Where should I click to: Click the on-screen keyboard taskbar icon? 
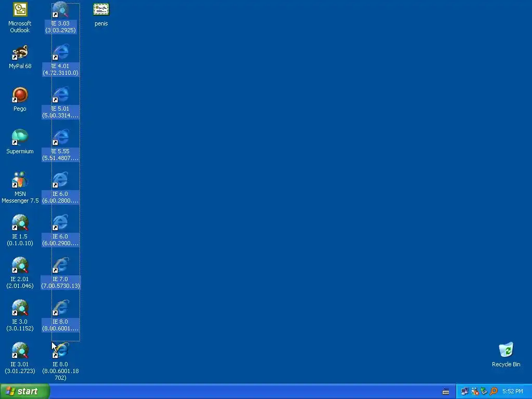pyautogui.click(x=446, y=392)
